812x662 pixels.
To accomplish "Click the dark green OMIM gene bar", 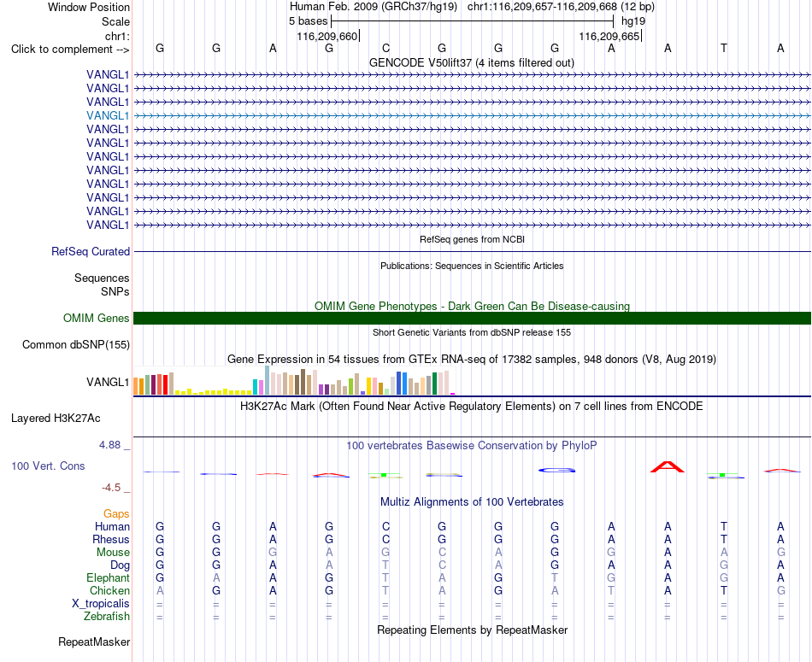I will click(472, 319).
